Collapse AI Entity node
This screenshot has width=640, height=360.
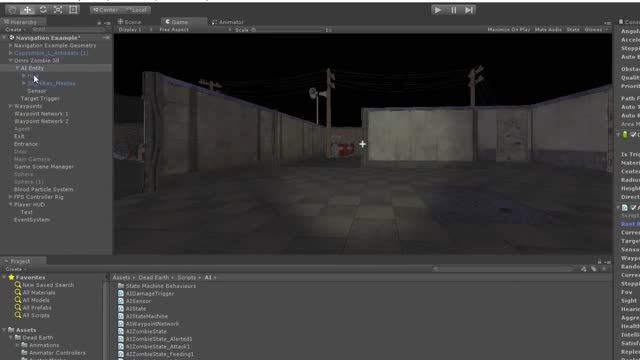coord(17,68)
